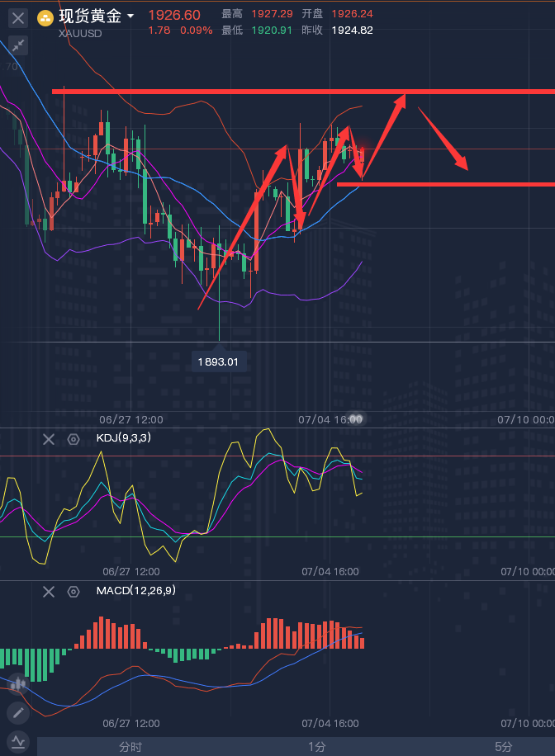This screenshot has width=555, height=756.
Task: Switch to the 5分 timeframe tab
Action: pyautogui.click(x=503, y=747)
